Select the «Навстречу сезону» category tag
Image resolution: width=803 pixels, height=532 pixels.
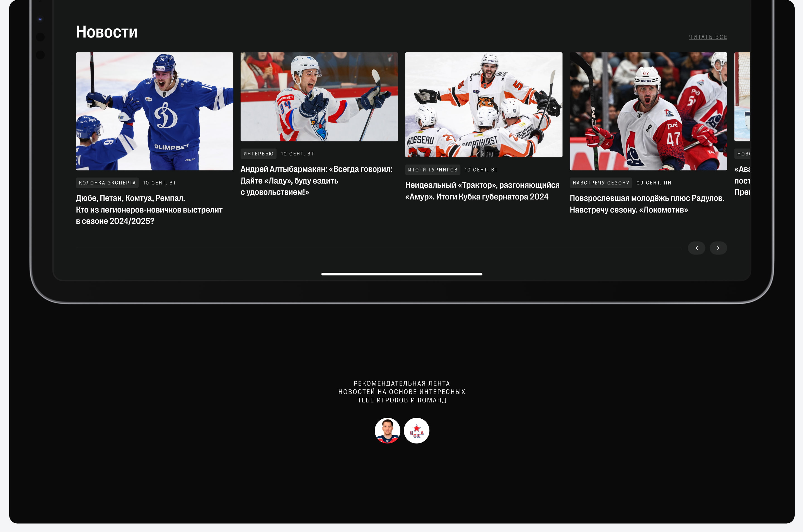(x=601, y=183)
